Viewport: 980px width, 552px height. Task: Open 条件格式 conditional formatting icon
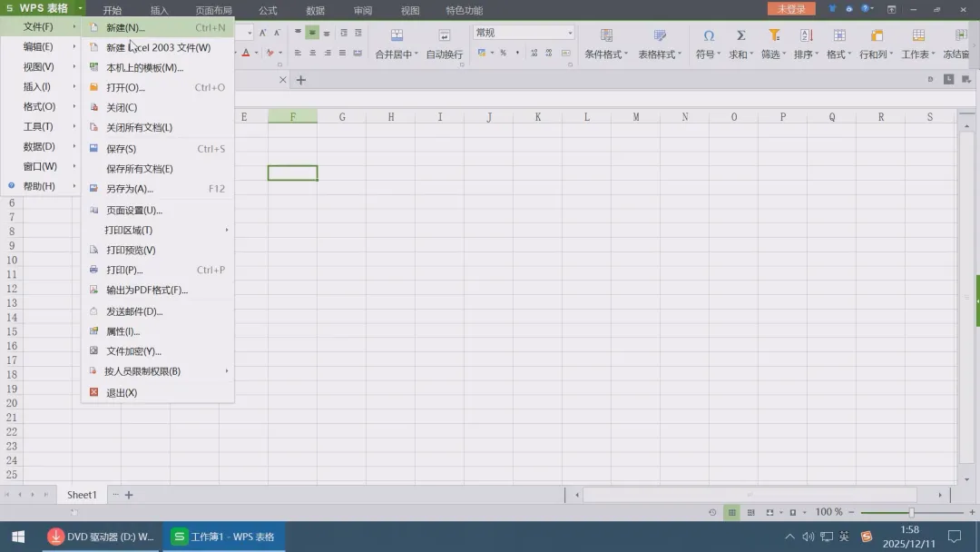click(x=606, y=35)
